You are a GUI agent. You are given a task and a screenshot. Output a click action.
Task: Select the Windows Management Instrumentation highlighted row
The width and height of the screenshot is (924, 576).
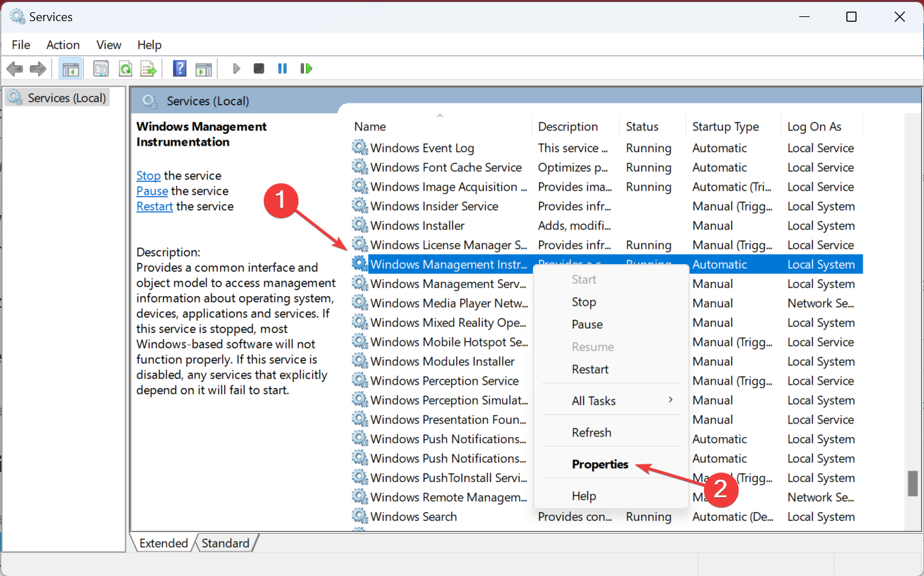point(606,264)
